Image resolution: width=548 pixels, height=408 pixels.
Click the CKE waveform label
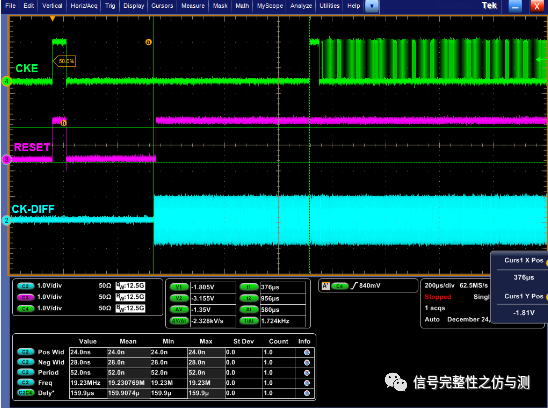27,68
